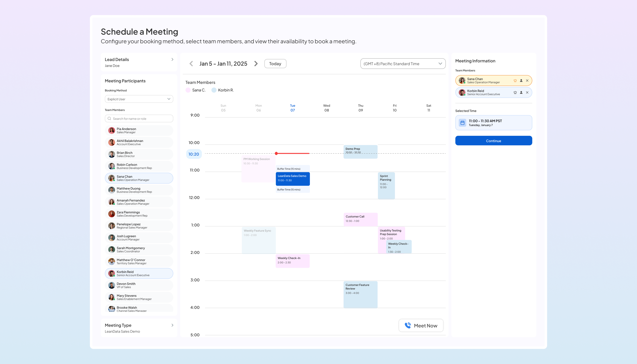Select the LeanData Sales Demo event block
Image resolution: width=637 pixels, height=364 pixels.
[x=293, y=179]
